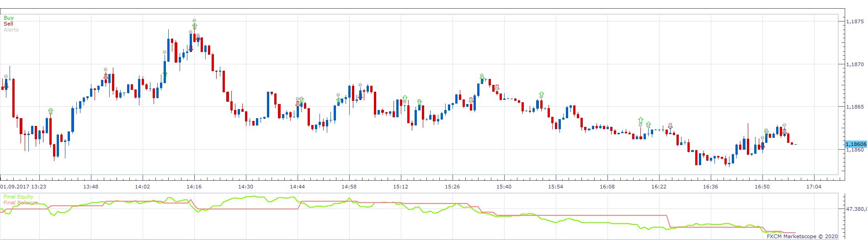Click the 14:16 time axis label
868x240 pixels.
click(x=194, y=187)
